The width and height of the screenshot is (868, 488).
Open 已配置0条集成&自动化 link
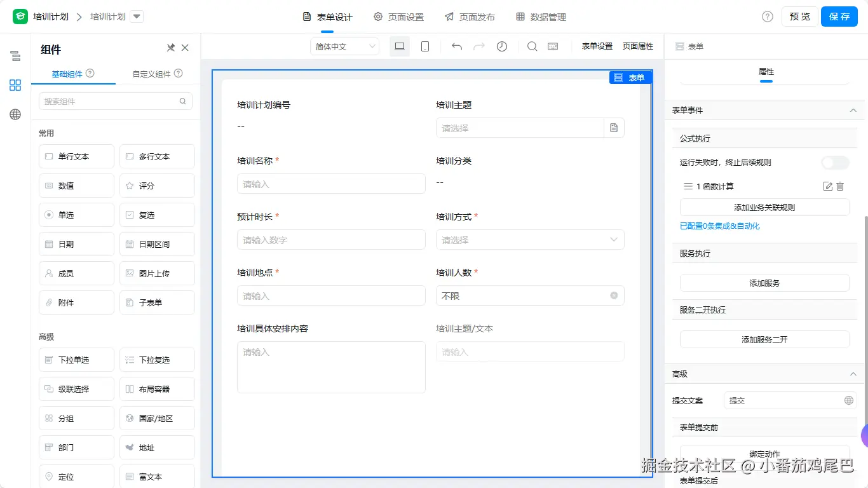click(720, 226)
